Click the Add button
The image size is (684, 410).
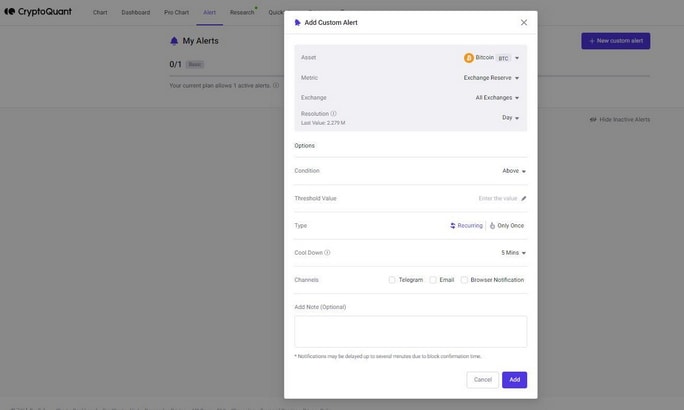tap(514, 380)
